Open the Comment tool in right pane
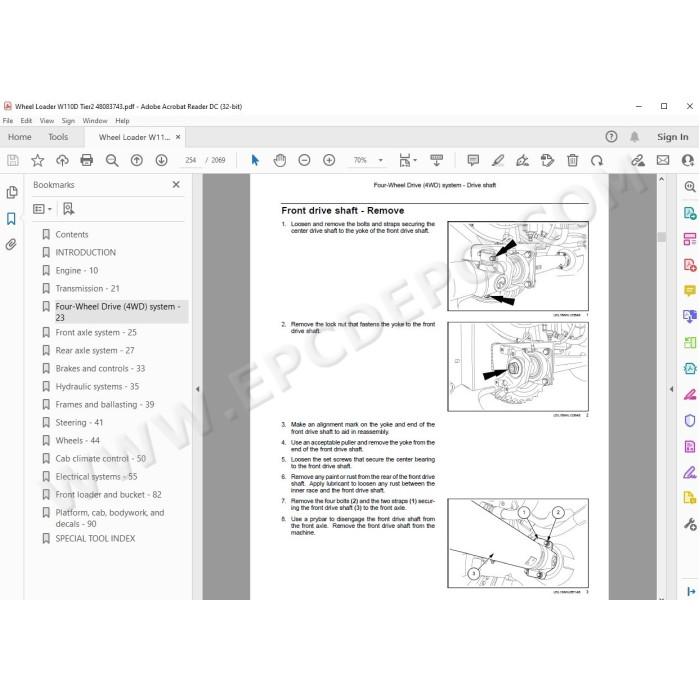Image resolution: width=700 pixels, height=700 pixels. [690, 291]
